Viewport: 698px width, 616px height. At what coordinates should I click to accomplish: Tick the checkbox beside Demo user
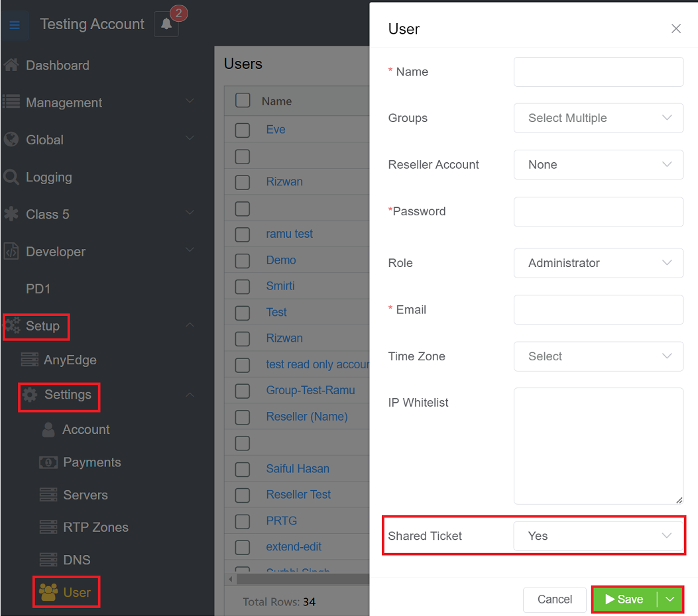coord(243,260)
